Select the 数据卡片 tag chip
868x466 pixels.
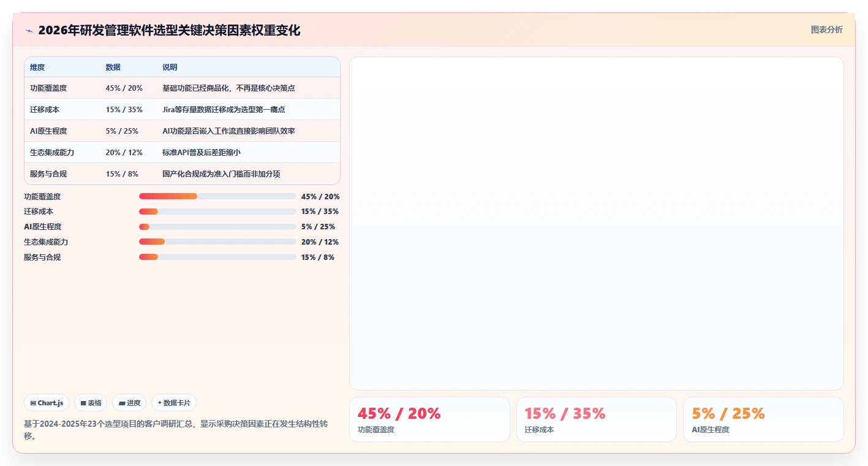(174, 403)
